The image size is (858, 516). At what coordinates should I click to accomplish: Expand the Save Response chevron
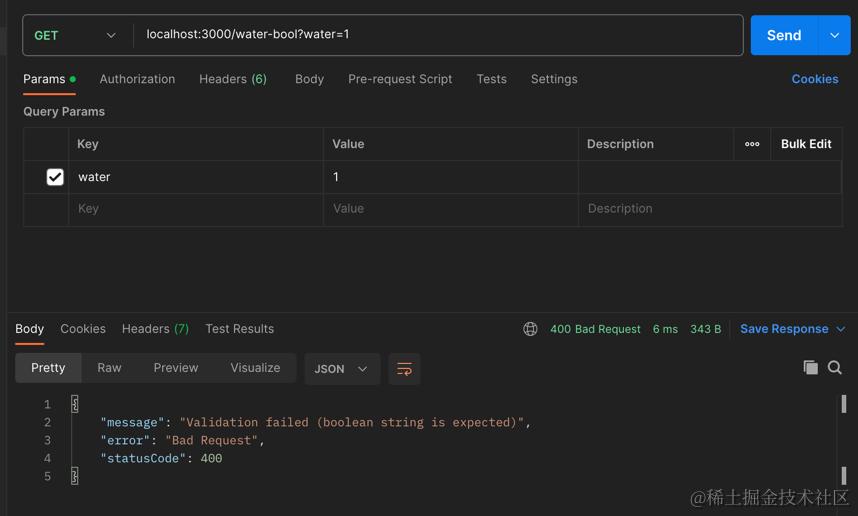[x=841, y=329]
